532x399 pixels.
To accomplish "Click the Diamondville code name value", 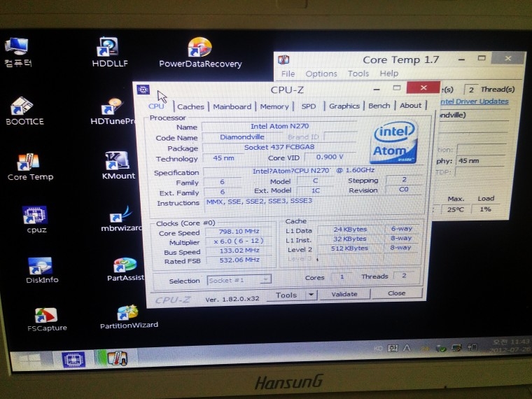I will click(x=242, y=136).
